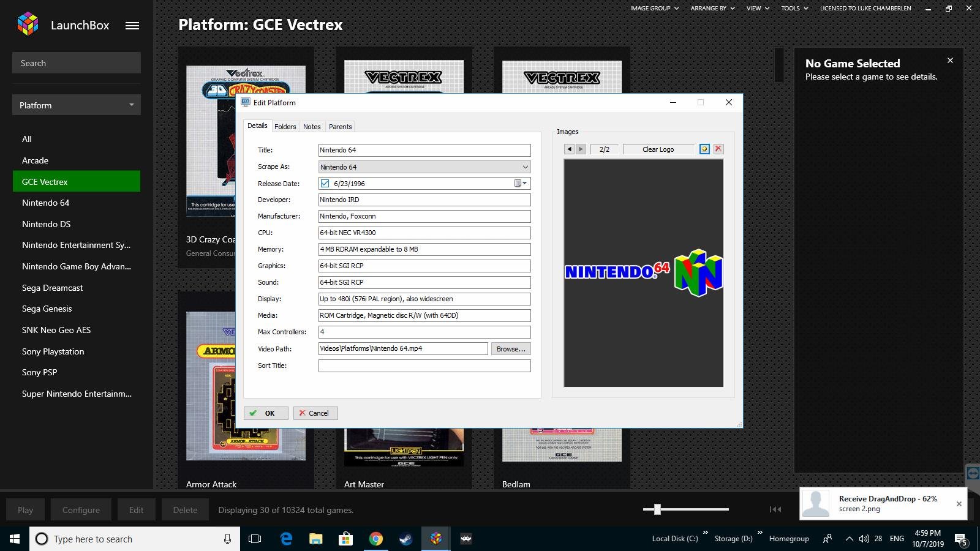This screenshot has height=551, width=980.
Task: Open Microsoft Store from taskbar
Action: click(345, 539)
